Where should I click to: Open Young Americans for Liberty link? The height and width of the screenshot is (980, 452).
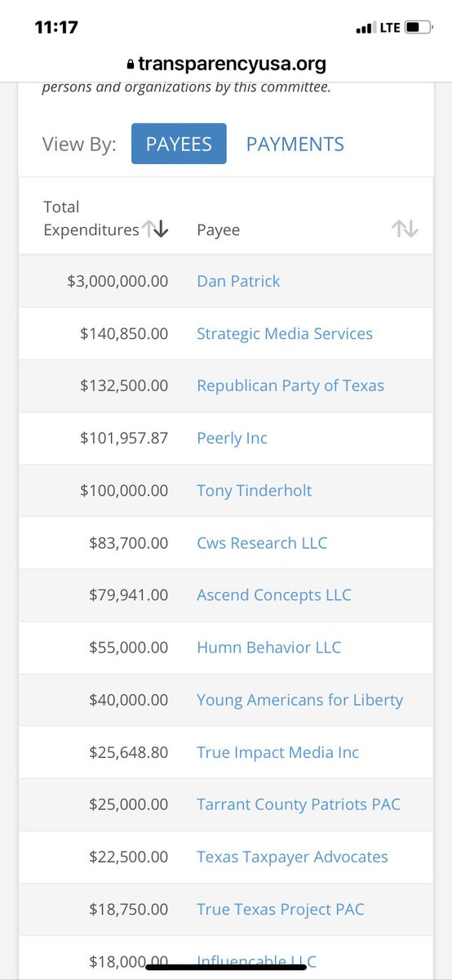[300, 700]
